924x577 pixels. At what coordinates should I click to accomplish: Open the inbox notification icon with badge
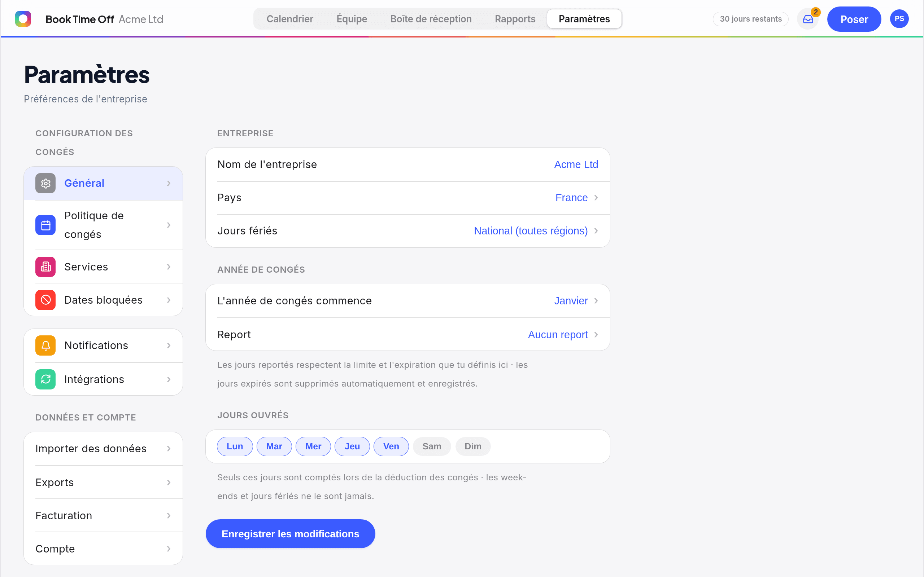808,19
